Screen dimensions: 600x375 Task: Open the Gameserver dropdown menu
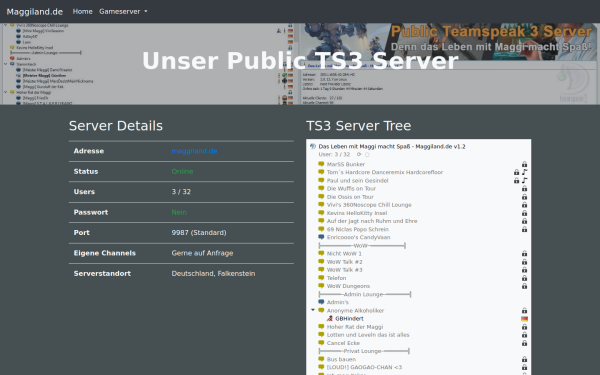[123, 11]
